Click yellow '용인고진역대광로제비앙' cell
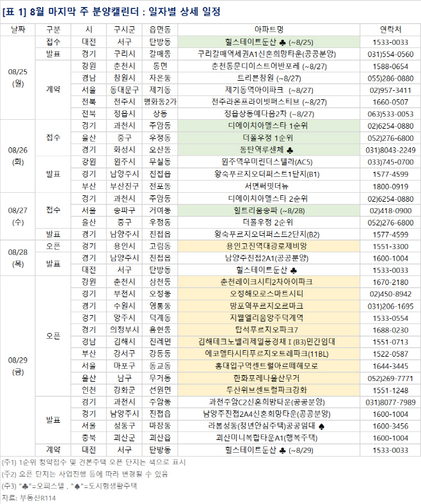 click(x=269, y=246)
